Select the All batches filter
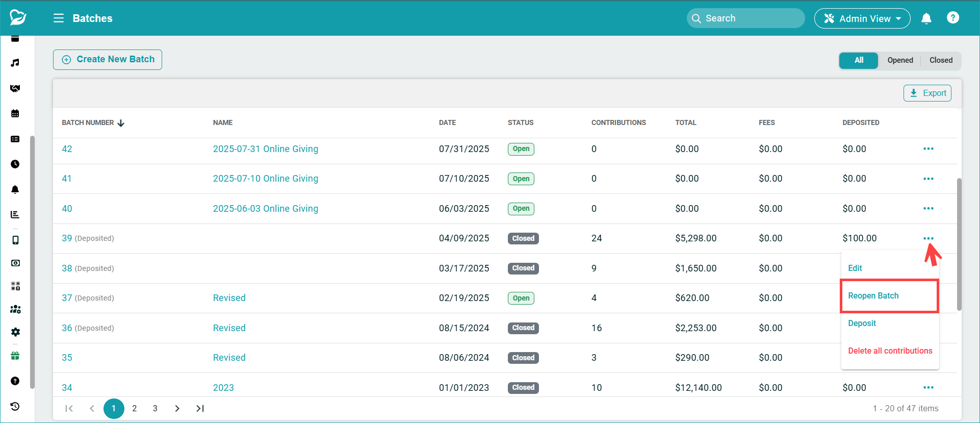The image size is (980, 423). pos(859,60)
